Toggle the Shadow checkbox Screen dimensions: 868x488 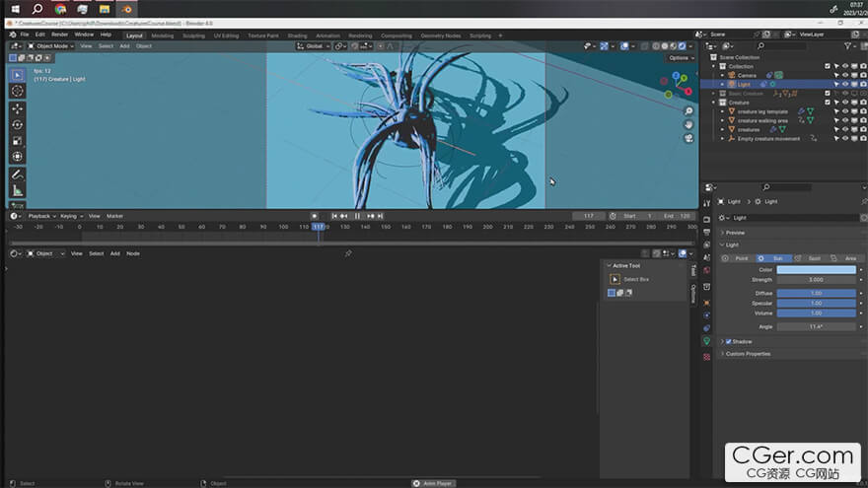(728, 341)
